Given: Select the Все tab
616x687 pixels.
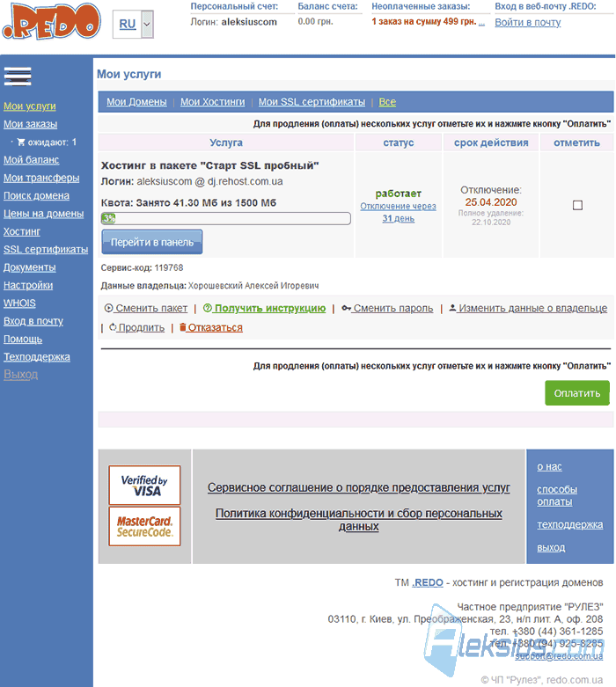Looking at the screenshot, I should [387, 102].
